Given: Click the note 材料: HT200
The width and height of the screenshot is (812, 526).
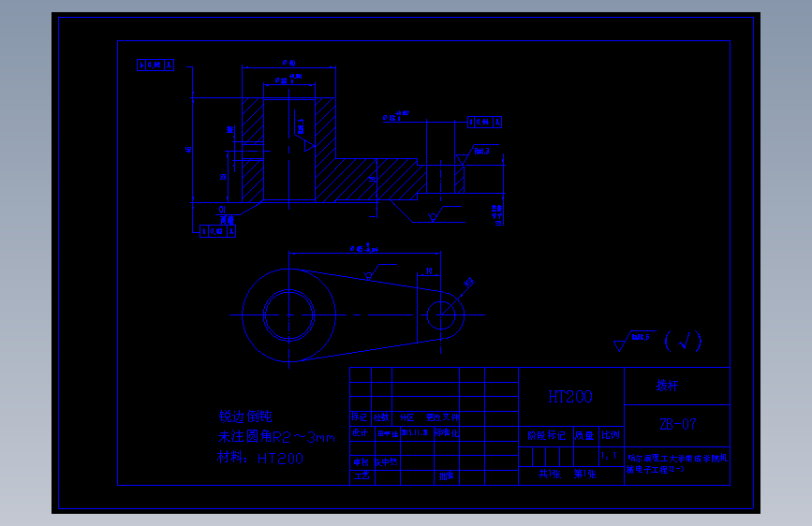Looking at the screenshot, I should click(260, 458).
